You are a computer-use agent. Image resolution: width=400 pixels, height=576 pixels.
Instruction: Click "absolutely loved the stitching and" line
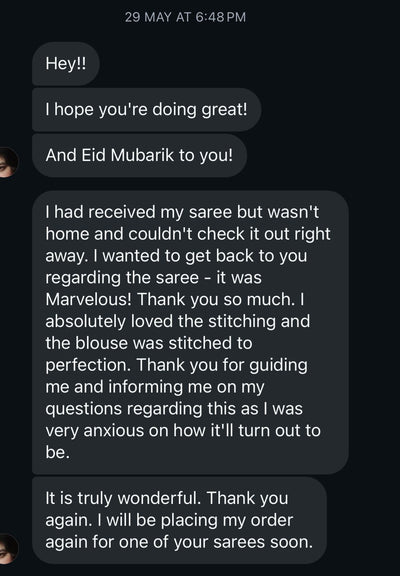tap(178, 321)
